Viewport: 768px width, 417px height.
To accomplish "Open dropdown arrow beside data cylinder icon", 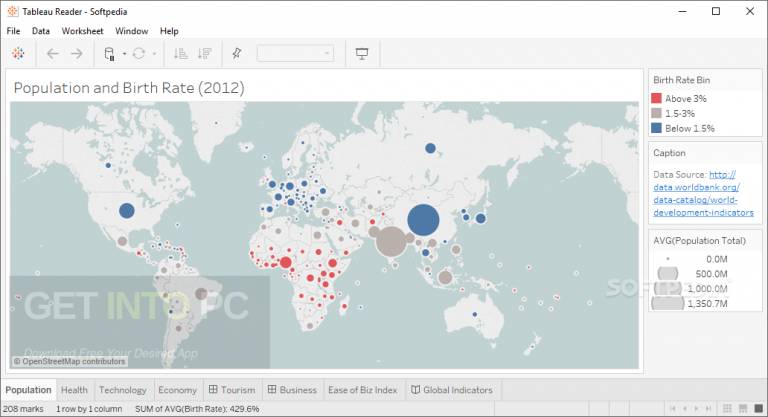I will pos(124,53).
